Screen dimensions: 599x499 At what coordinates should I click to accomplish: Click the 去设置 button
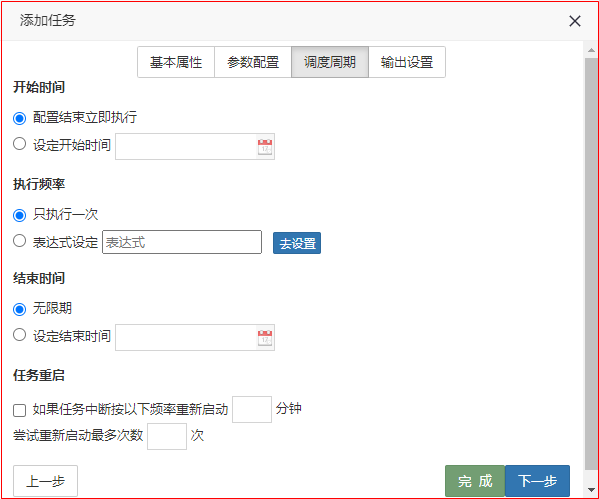[297, 243]
